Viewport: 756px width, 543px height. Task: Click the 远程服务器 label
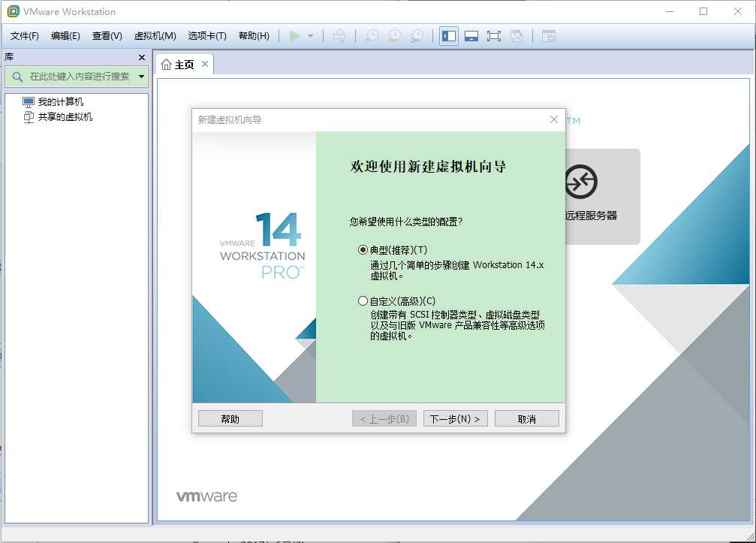(x=591, y=216)
